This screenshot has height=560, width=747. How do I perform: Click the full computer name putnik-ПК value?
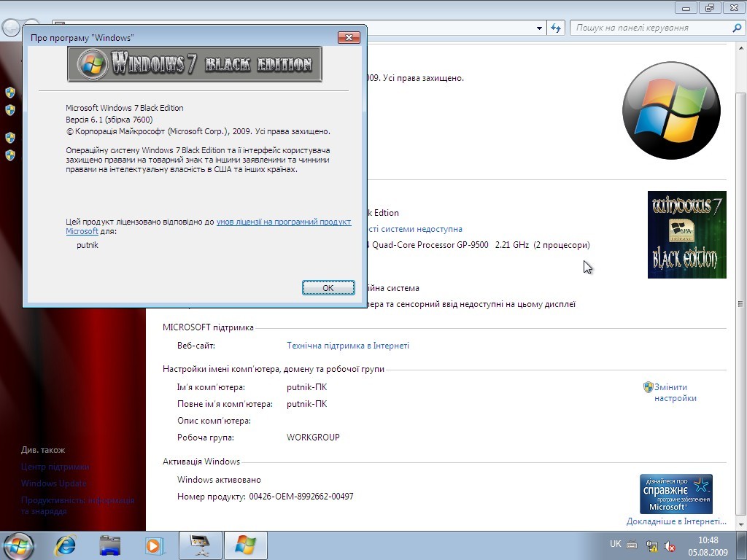point(307,404)
